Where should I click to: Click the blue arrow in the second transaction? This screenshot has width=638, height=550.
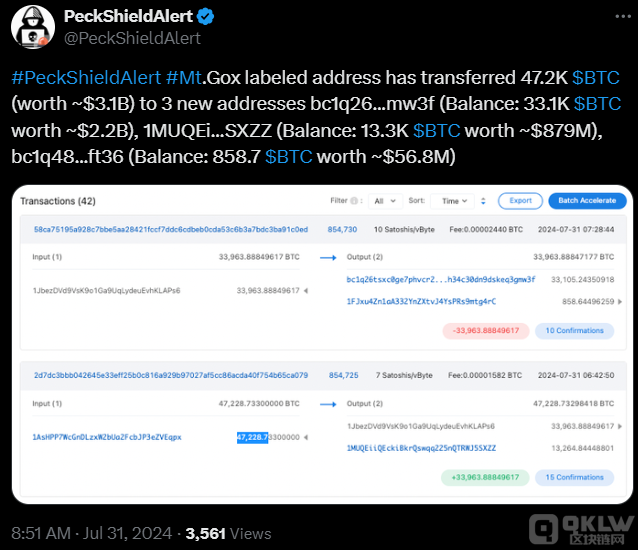[x=327, y=404]
